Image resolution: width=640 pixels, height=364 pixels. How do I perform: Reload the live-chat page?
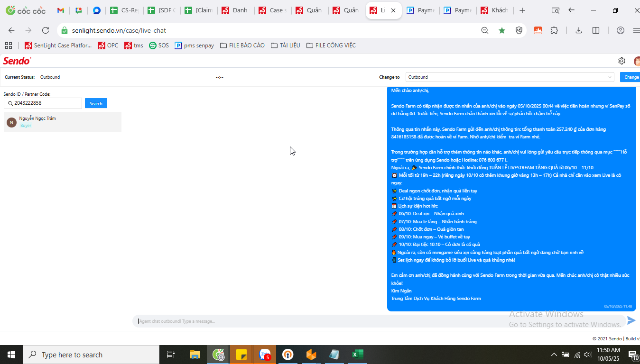tap(46, 30)
